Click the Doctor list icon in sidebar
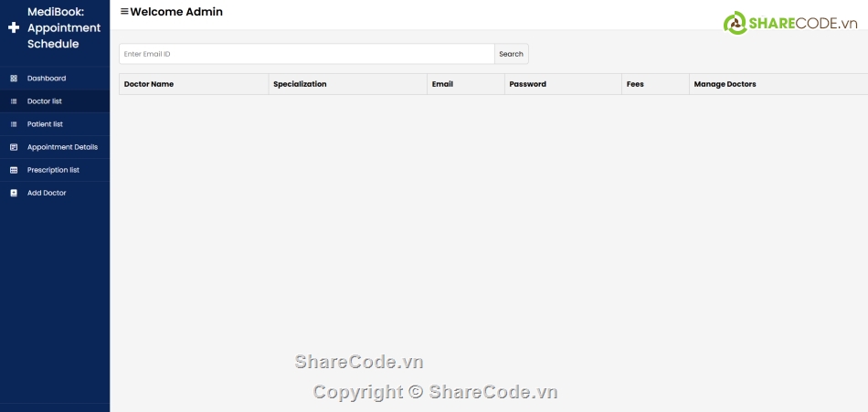 (14, 101)
